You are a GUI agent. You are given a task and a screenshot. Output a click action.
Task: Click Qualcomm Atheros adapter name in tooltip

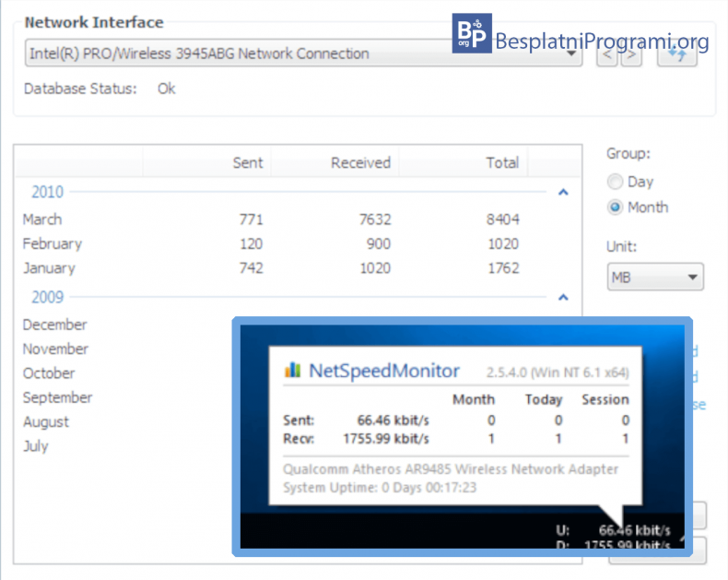click(x=451, y=469)
